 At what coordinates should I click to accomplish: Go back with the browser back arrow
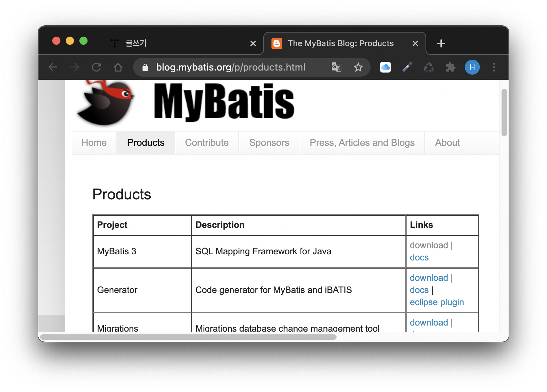click(x=53, y=67)
